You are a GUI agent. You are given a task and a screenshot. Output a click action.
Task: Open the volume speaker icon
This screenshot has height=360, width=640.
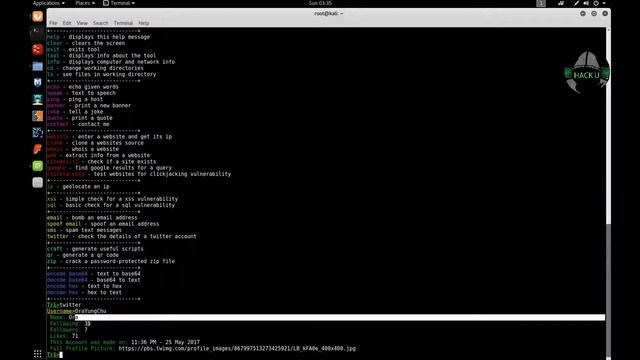[586, 3]
